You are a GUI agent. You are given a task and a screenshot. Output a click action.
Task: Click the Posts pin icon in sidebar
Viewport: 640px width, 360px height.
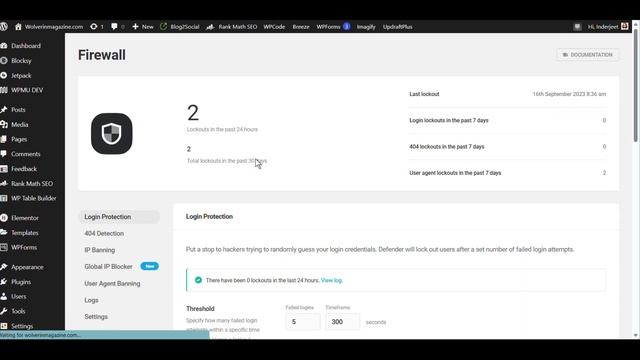[4, 109]
